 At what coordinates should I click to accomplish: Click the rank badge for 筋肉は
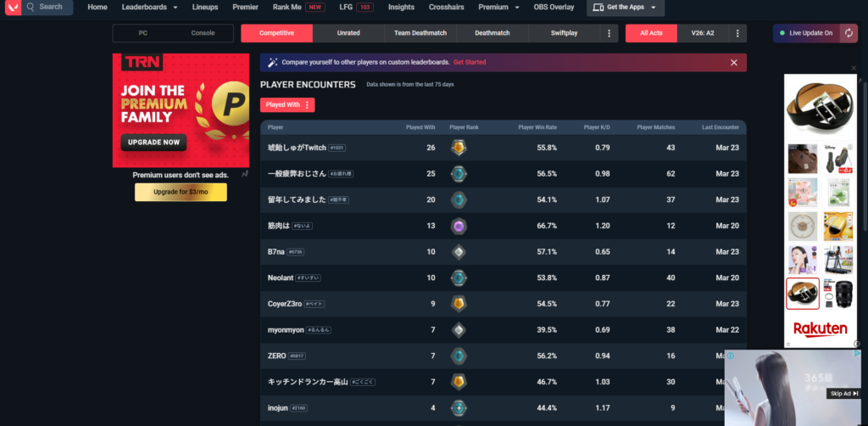point(459,226)
